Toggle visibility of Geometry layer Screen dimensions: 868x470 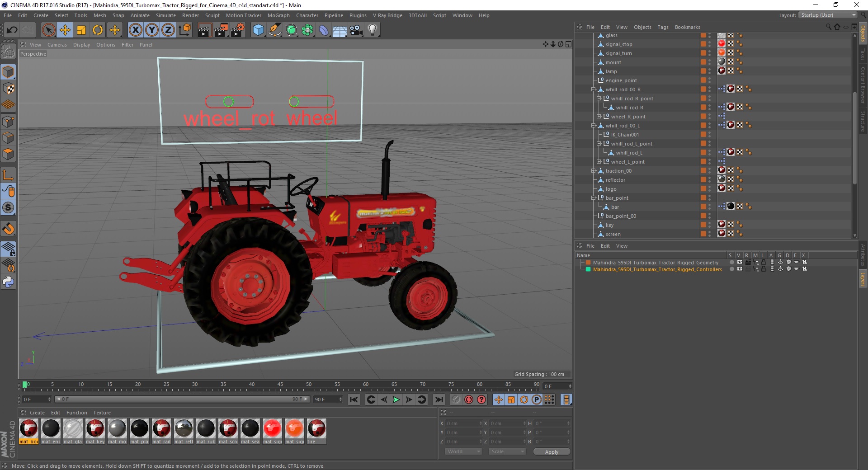click(x=740, y=262)
